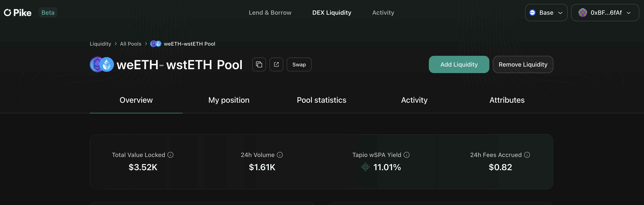Image resolution: width=644 pixels, height=205 pixels.
Task: Click the Pike logo icon
Action: (x=8, y=13)
